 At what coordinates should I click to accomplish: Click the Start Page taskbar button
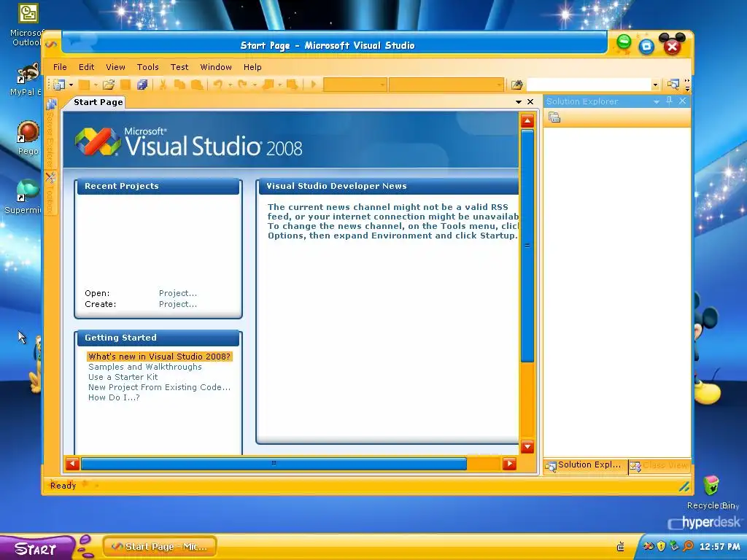(160, 547)
